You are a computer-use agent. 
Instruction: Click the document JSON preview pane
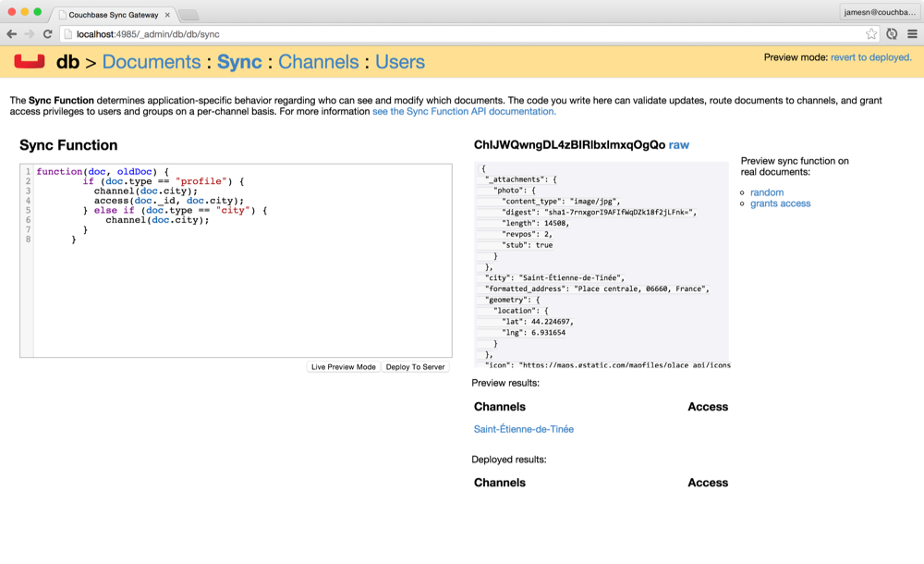pyautogui.click(x=602, y=264)
